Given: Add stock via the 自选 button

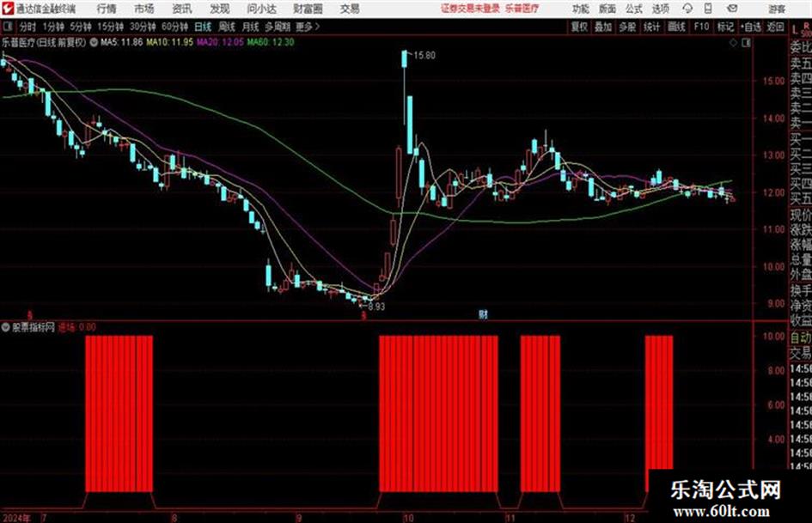Looking at the screenshot, I should (751, 27).
